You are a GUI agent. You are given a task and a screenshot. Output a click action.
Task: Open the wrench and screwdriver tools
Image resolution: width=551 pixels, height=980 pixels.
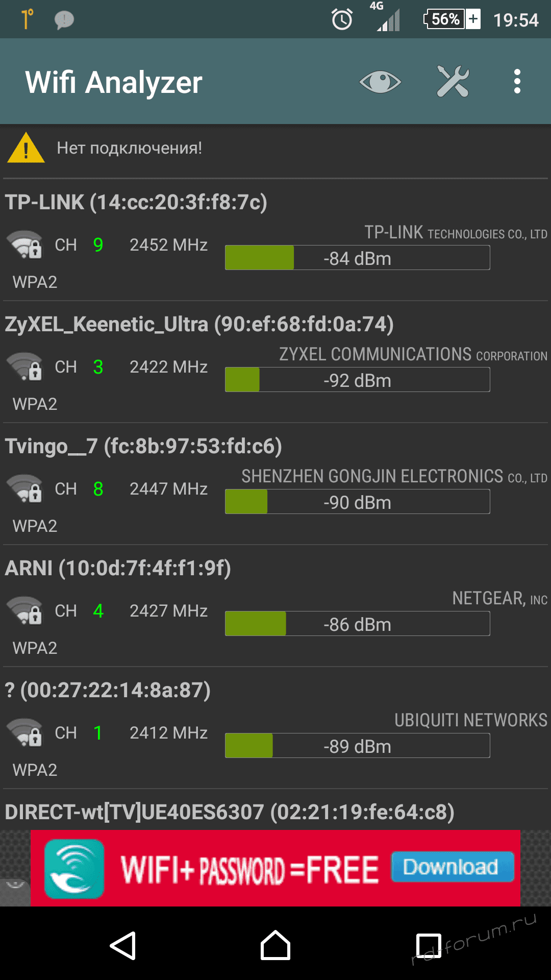tap(453, 82)
